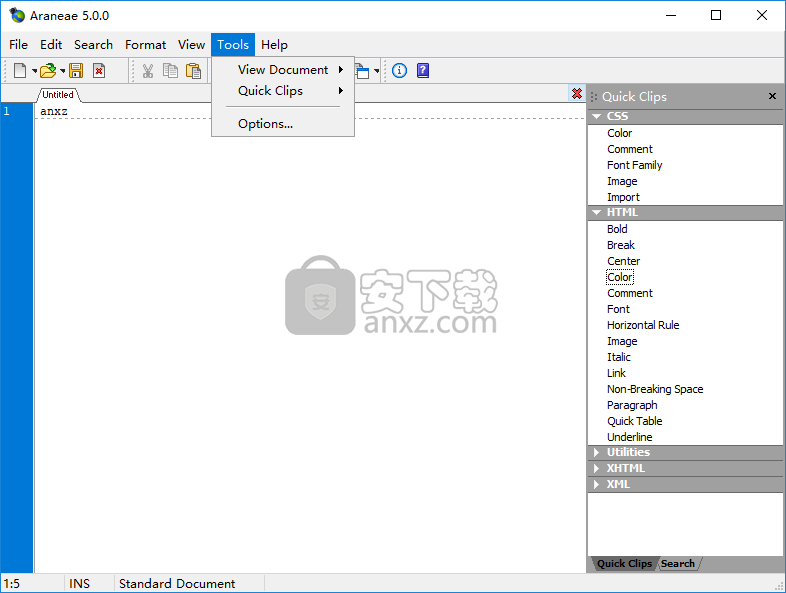Select the Link clip
Screen dimensions: 786x593
pos(616,373)
